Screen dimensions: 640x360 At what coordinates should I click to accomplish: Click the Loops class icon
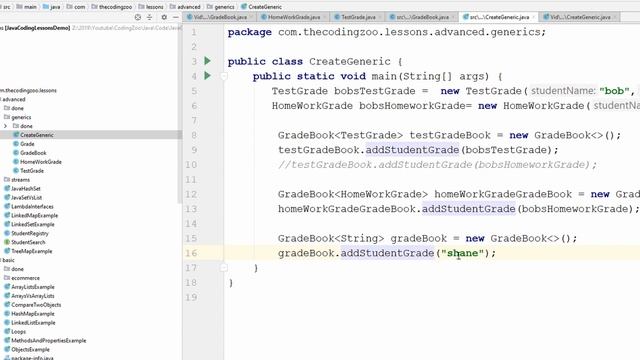[x=7, y=331]
